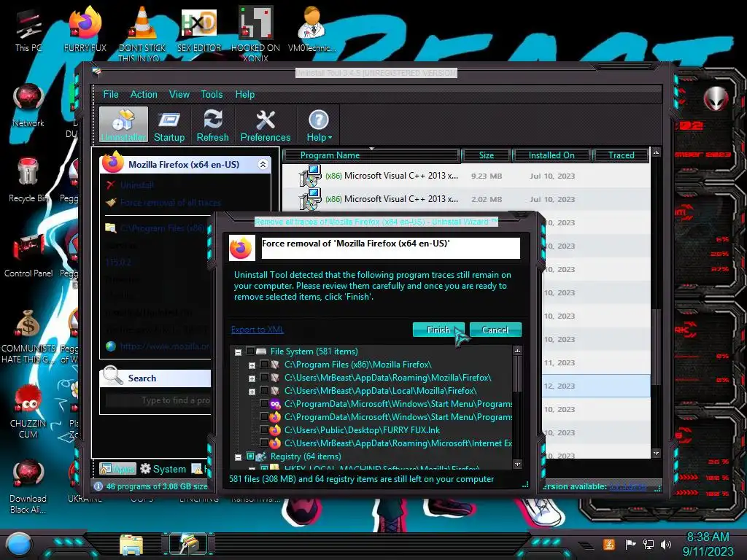Viewport: 747px width, 560px height.
Task: Open the Startup toolbar icon
Action: pyautogui.click(x=169, y=125)
